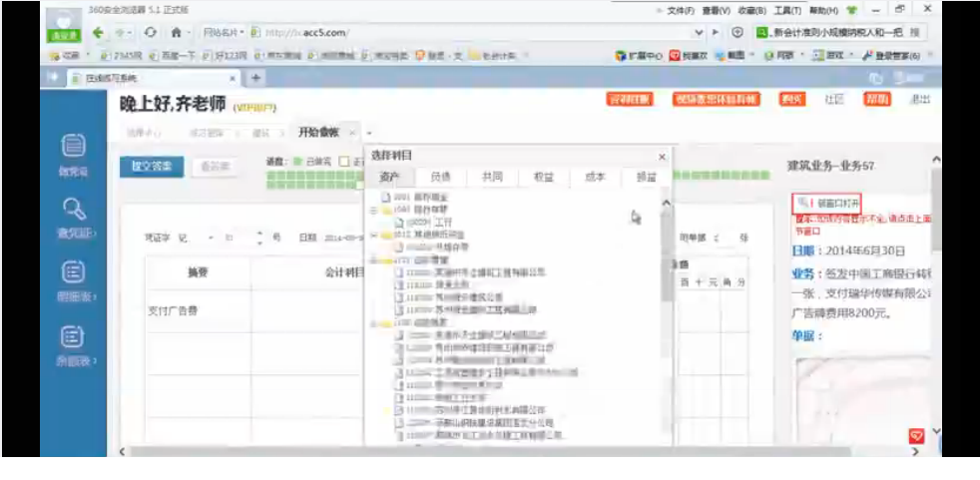This screenshot has width=980, height=480.
Task: Close the 开始做账 tab
Action: pyautogui.click(x=352, y=133)
